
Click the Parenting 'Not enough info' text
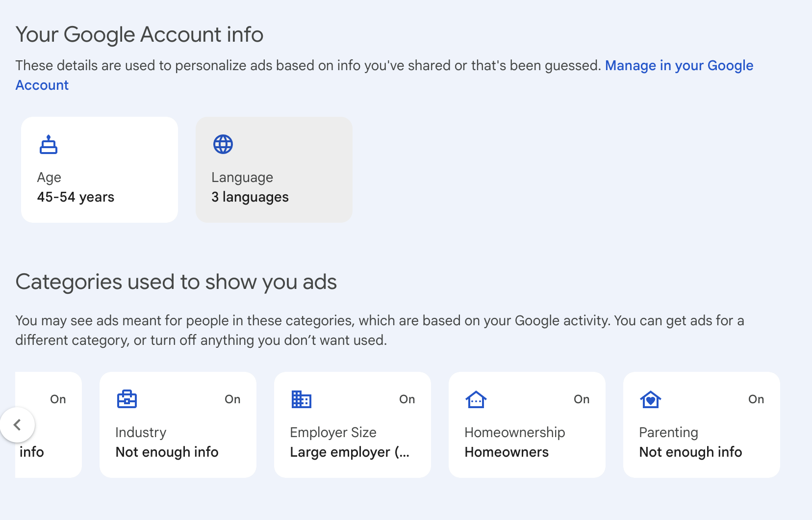click(x=690, y=452)
